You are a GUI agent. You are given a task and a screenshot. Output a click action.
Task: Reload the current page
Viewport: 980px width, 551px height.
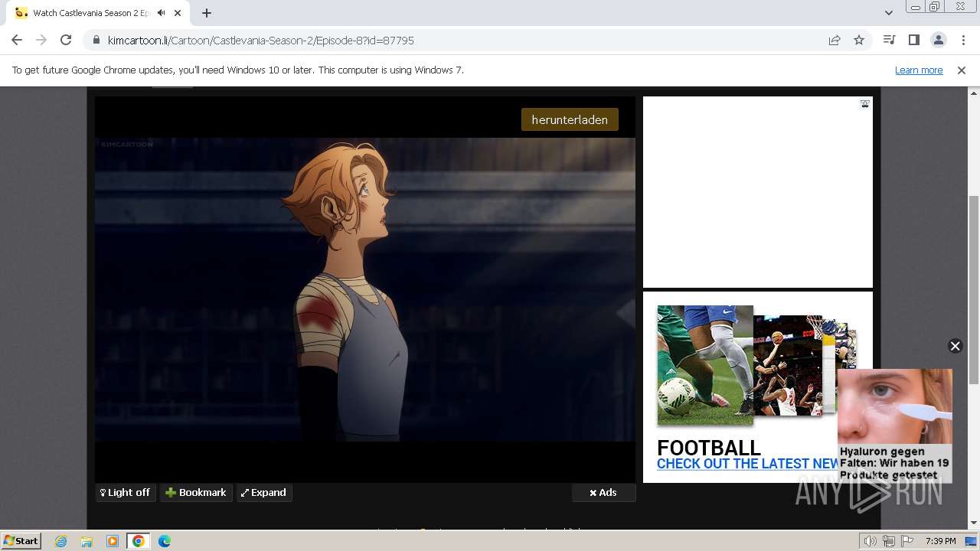pyautogui.click(x=66, y=40)
